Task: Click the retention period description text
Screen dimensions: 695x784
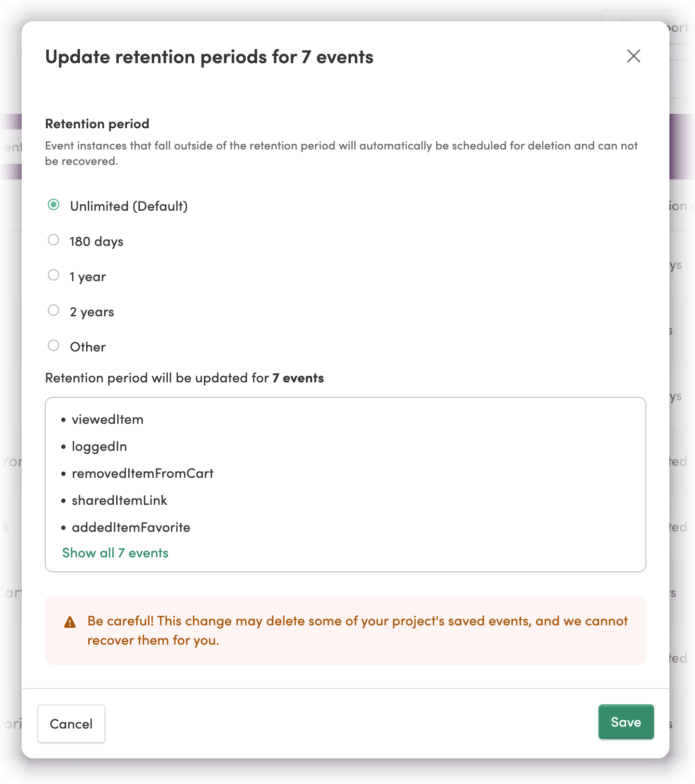Action: [x=341, y=153]
